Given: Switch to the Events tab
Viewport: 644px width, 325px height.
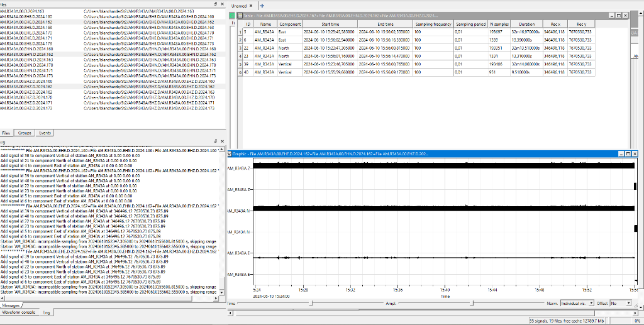Looking at the screenshot, I should 45,133.
